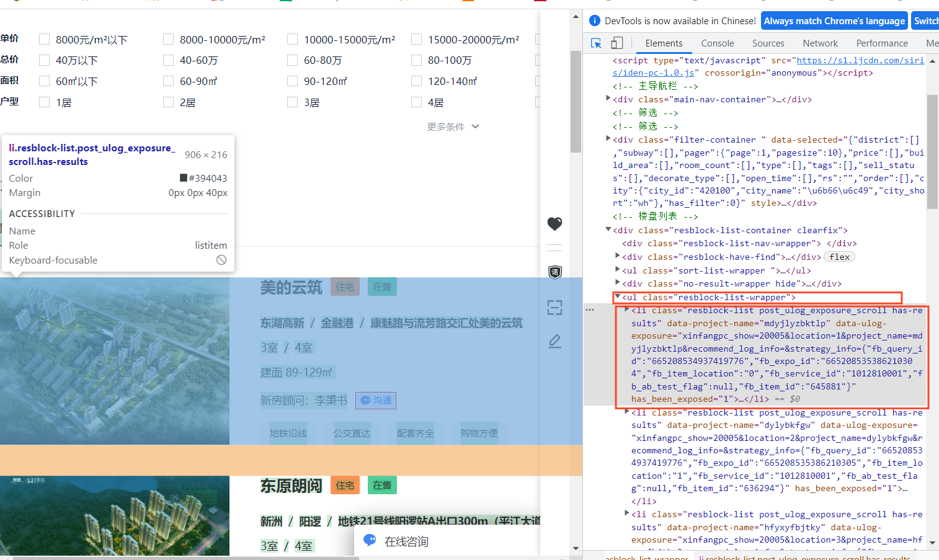
Task: Collapse the resblock-list-wrapper ul node
Action: tap(618, 297)
